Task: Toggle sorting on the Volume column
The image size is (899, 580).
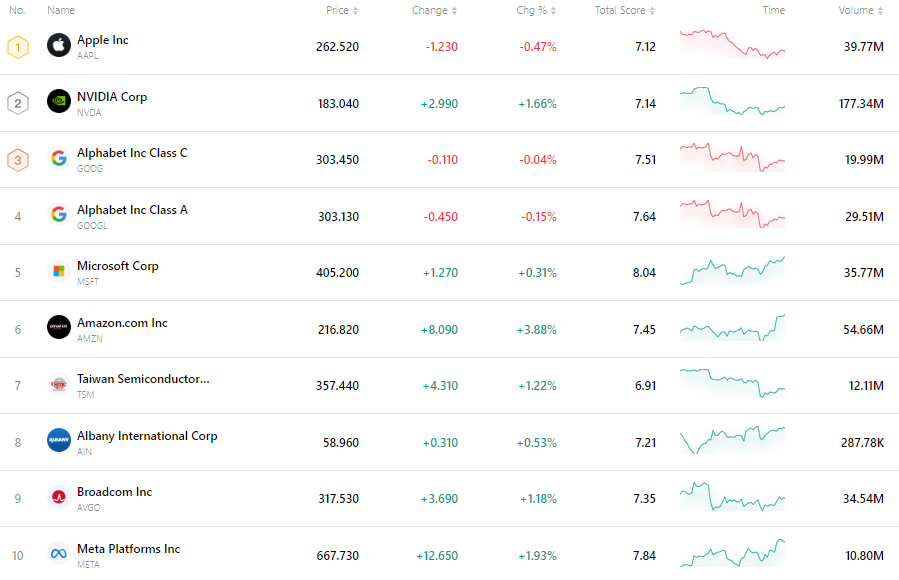Action: (x=880, y=10)
